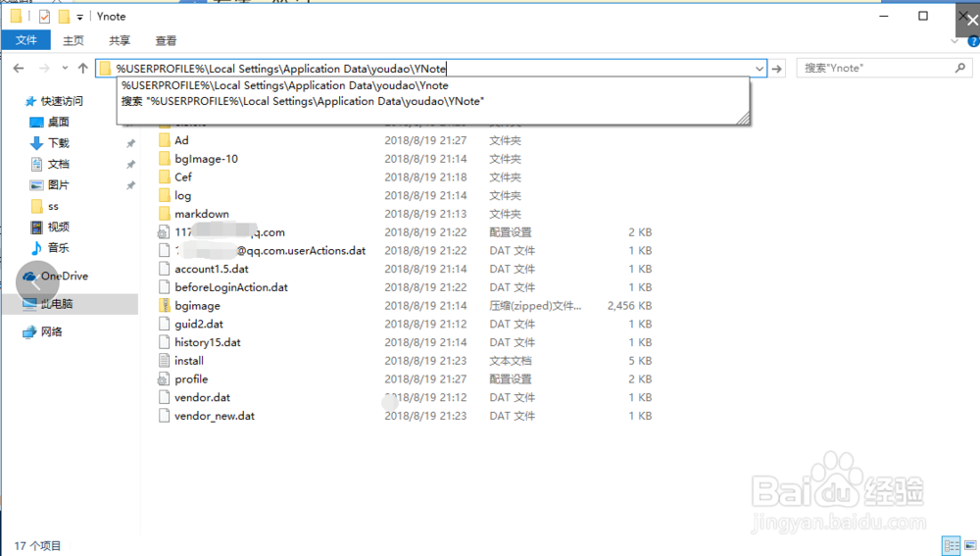This screenshot has width=980, height=556.
Task: Open 音乐 in the sidebar
Action: tap(49, 248)
